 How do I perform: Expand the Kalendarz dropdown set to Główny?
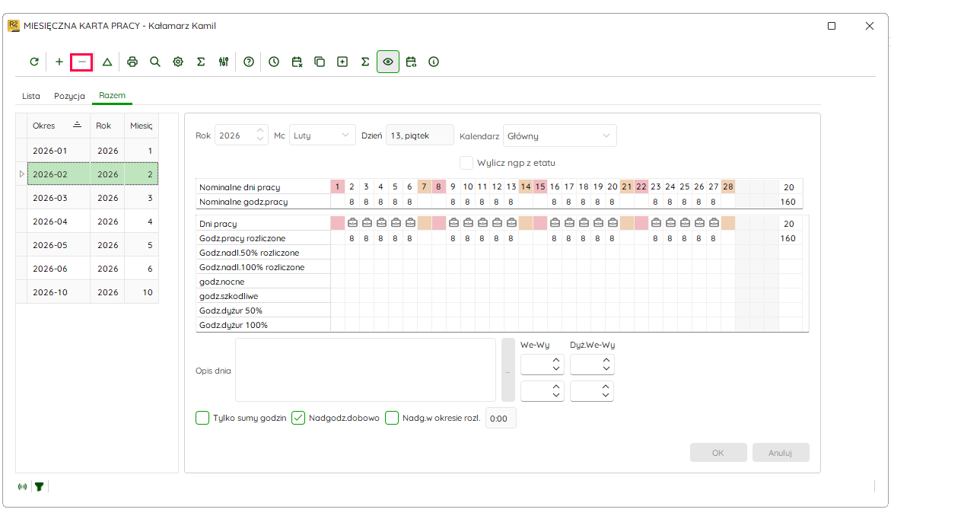(x=560, y=135)
